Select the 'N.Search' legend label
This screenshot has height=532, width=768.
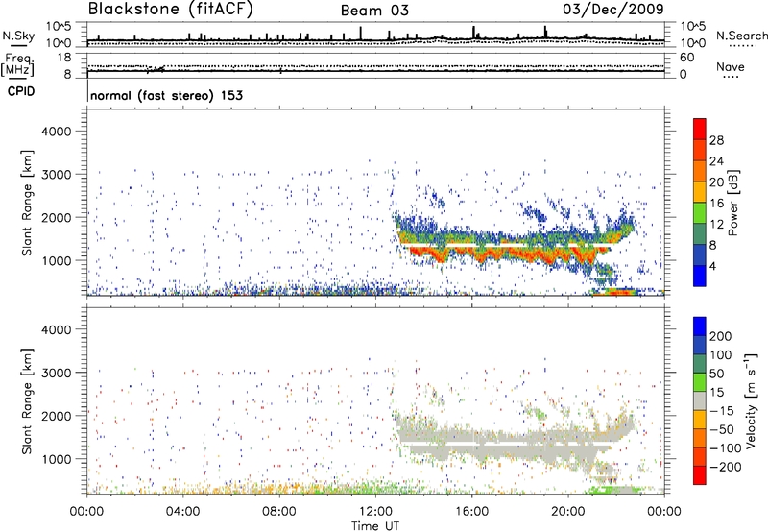(x=742, y=36)
